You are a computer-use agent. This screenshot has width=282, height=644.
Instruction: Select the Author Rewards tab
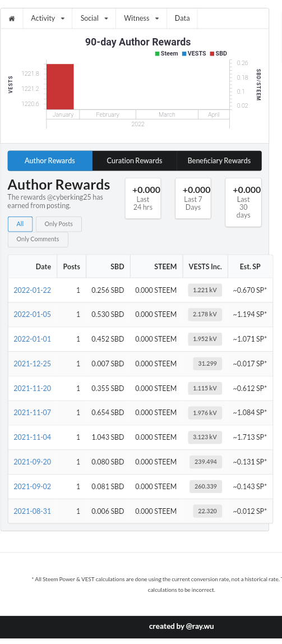(50, 160)
